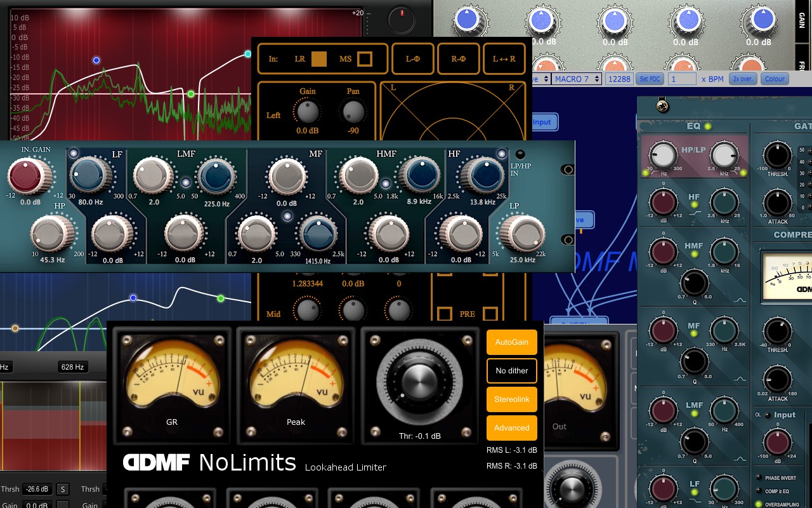Image resolution: width=812 pixels, height=508 pixels.
Task: Click the Colour button
Action: 775,79
